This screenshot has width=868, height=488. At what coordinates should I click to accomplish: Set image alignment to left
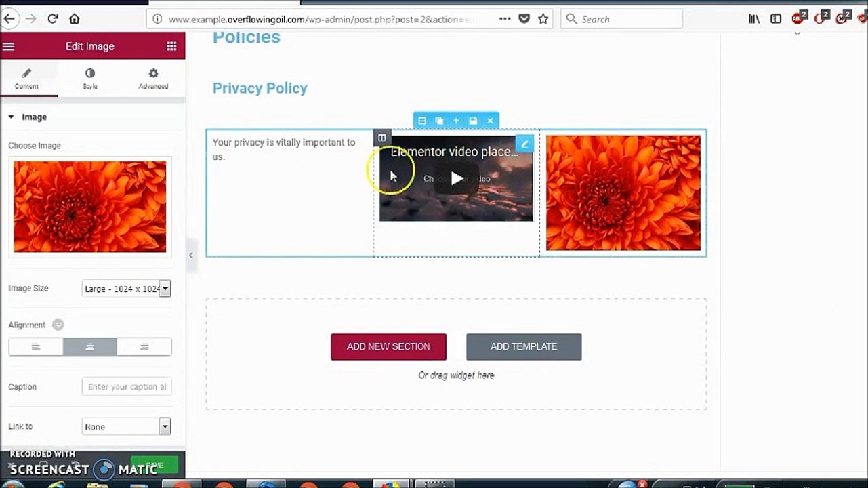pos(36,347)
